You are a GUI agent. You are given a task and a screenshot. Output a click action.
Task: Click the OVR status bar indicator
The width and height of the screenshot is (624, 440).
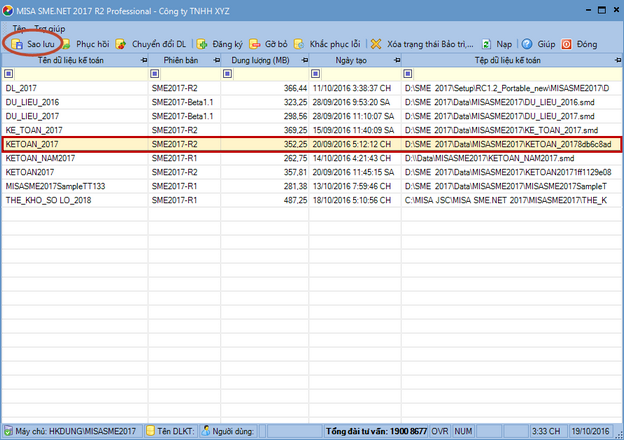pos(440,431)
